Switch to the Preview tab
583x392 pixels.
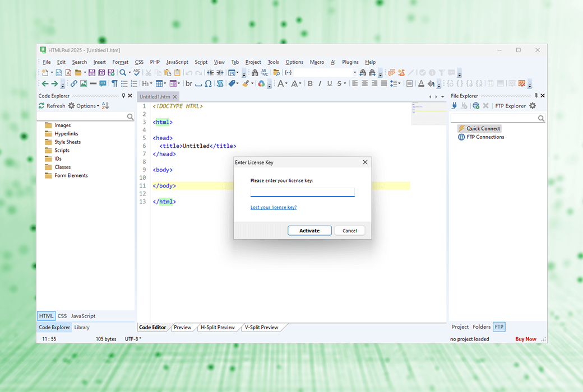click(x=183, y=328)
